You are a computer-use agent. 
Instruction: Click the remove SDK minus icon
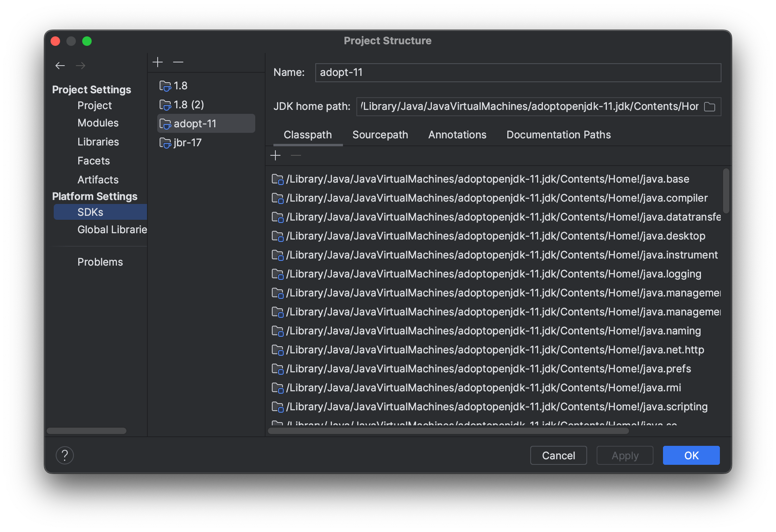178,62
